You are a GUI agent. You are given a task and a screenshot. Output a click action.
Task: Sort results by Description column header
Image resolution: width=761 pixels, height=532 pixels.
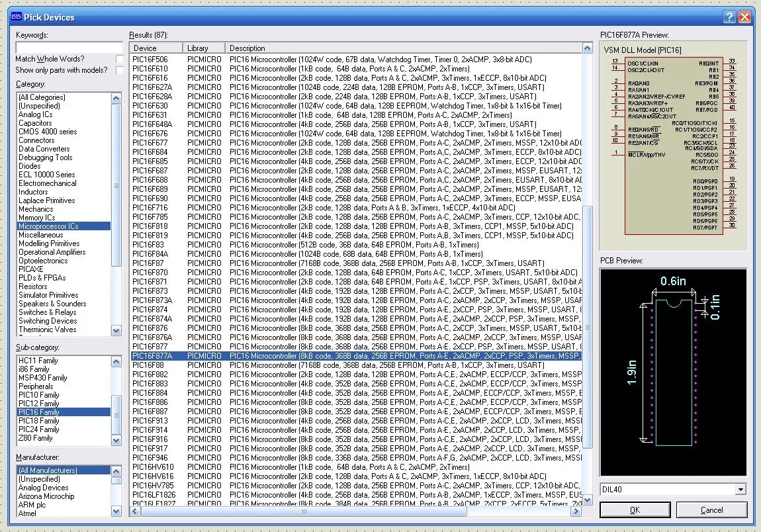(x=404, y=48)
